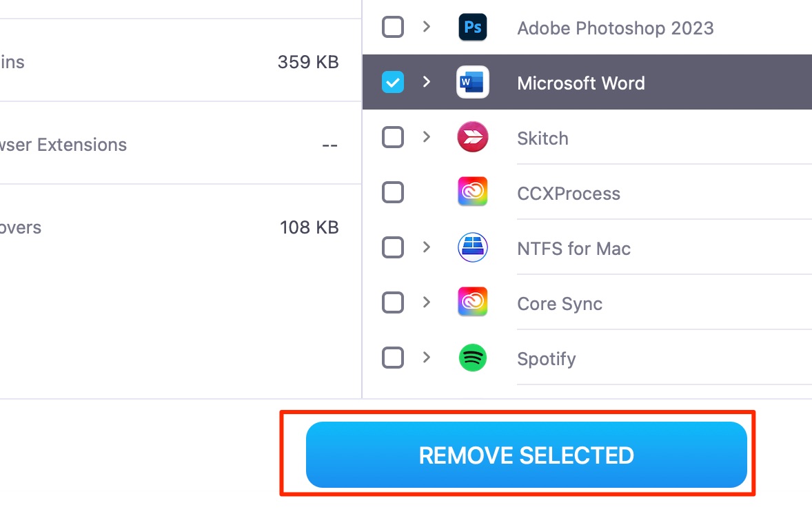Viewport: 812px width, 525px height.
Task: Click the NTFS for Mac icon
Action: [472, 247]
